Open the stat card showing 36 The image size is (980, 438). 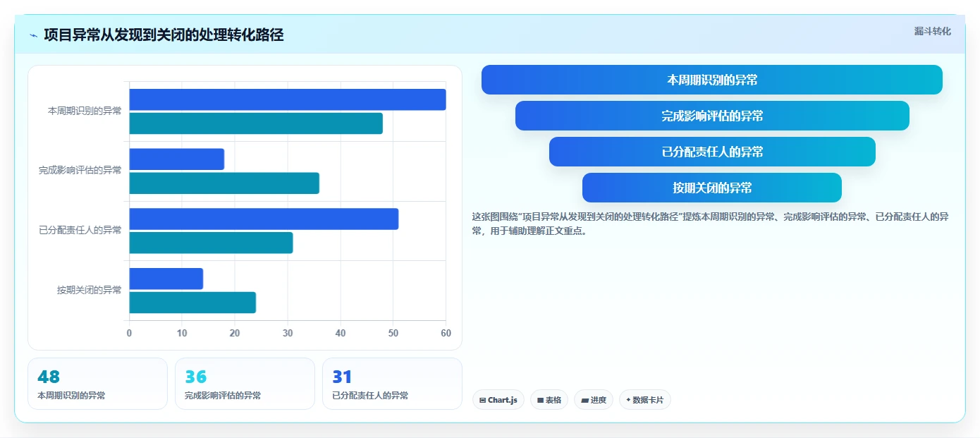tap(245, 384)
